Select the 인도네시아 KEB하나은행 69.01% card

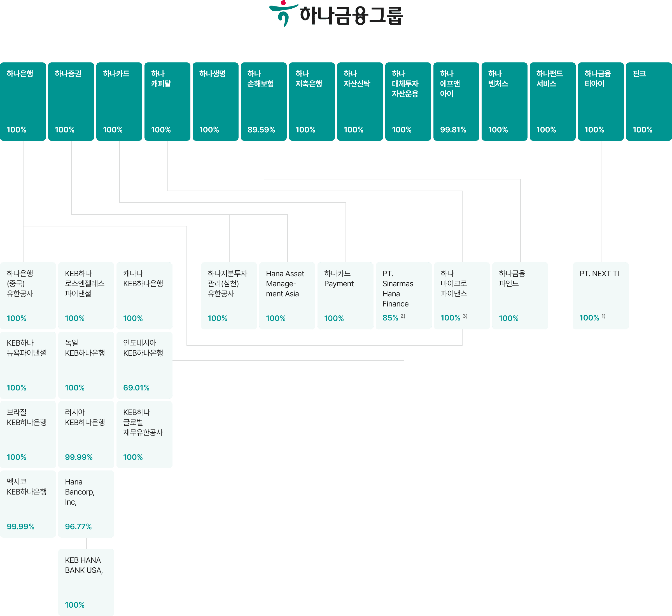coord(144,365)
